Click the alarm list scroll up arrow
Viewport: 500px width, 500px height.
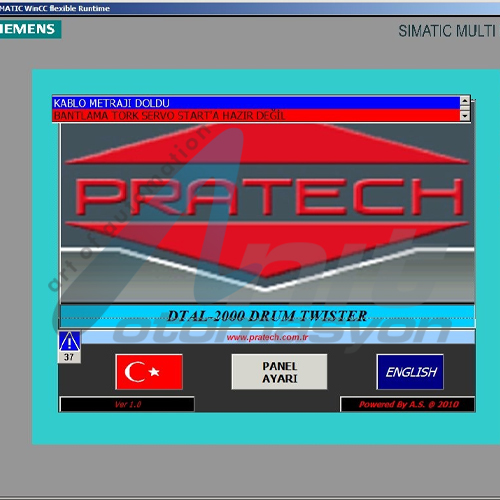tap(465, 100)
